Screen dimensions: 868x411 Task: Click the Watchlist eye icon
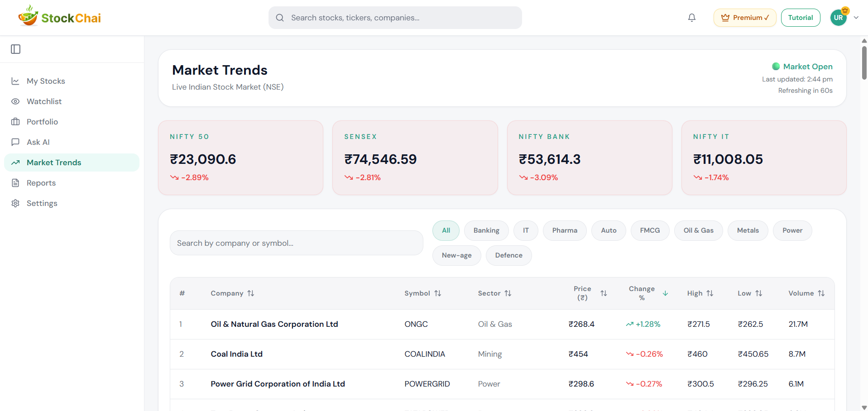tap(15, 101)
